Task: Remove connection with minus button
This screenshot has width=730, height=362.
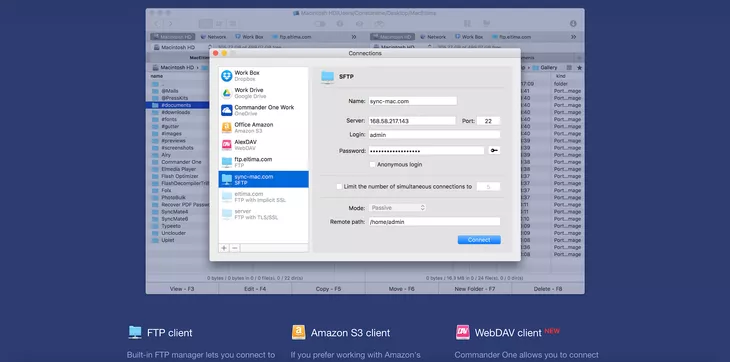Action: (235, 248)
